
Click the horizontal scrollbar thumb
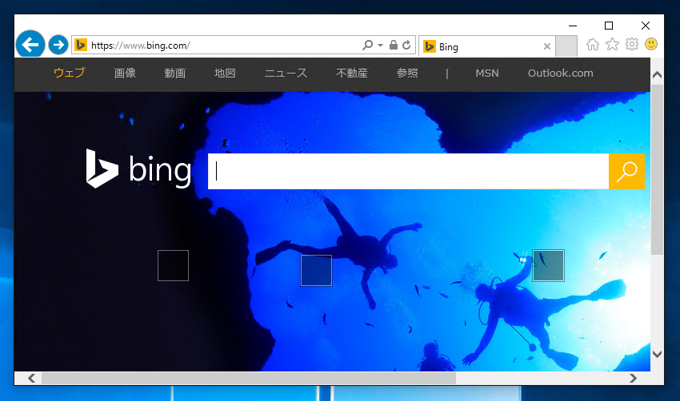pos(249,378)
